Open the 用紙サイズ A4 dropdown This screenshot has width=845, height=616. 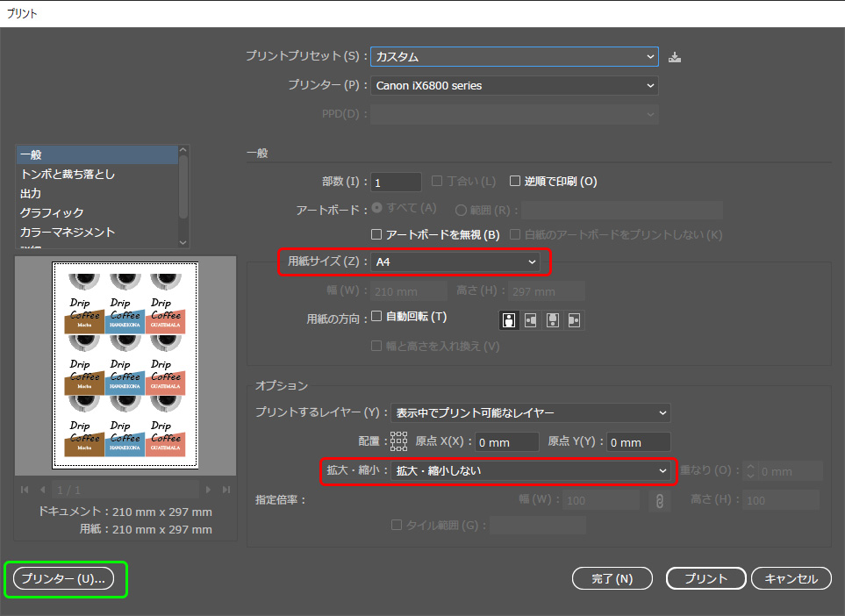coord(455,261)
